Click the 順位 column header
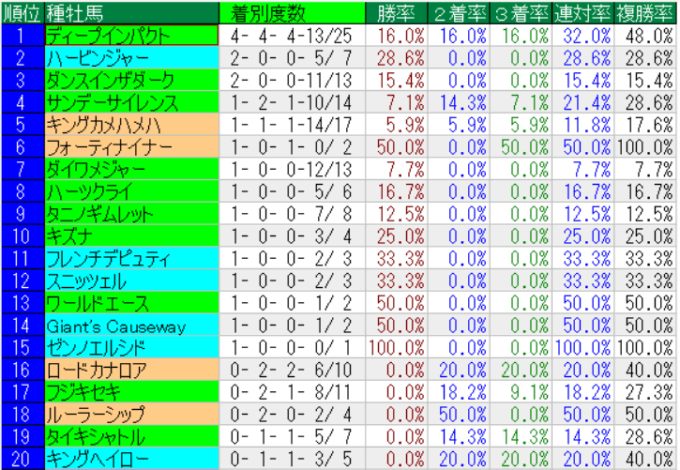 click(x=22, y=12)
